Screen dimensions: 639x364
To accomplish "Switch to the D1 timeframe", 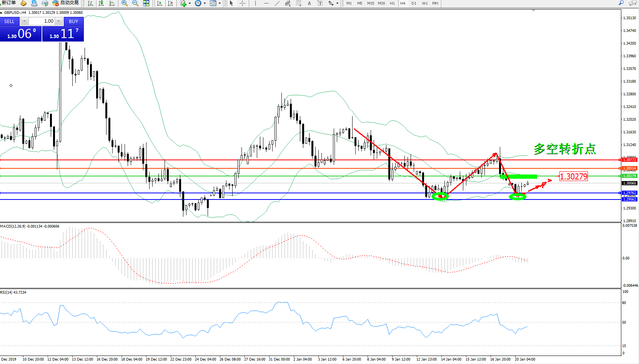I will pyautogui.click(x=414, y=3).
